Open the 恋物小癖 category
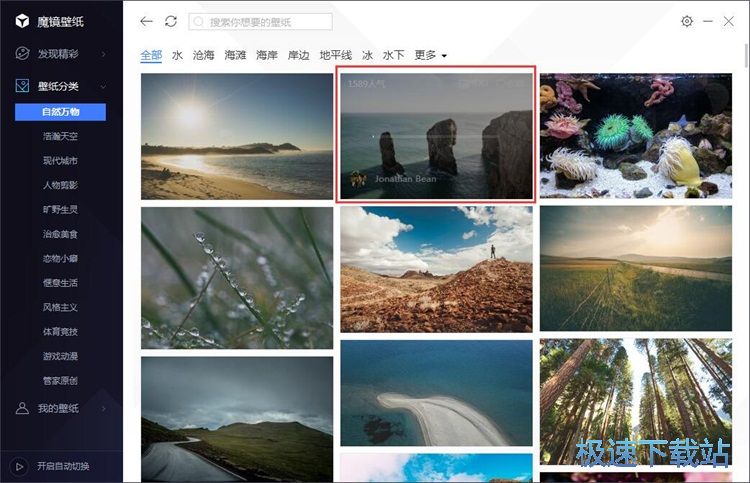The height and width of the screenshot is (483, 750). [x=60, y=259]
